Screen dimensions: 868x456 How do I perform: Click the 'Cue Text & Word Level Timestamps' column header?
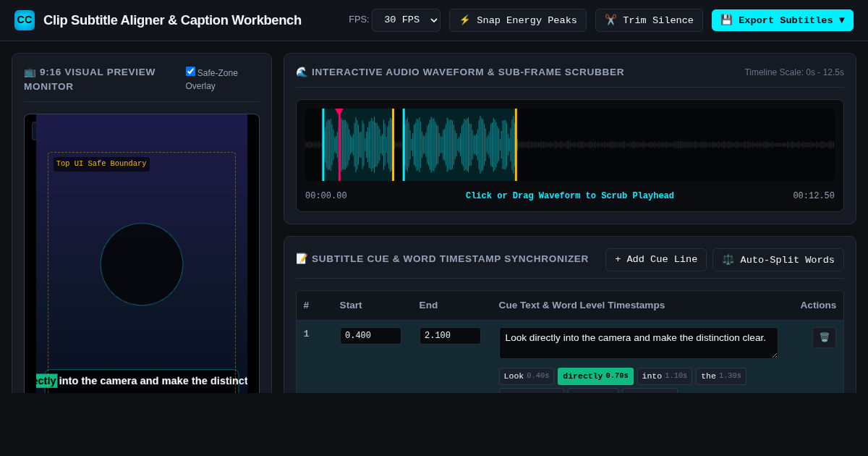point(582,305)
